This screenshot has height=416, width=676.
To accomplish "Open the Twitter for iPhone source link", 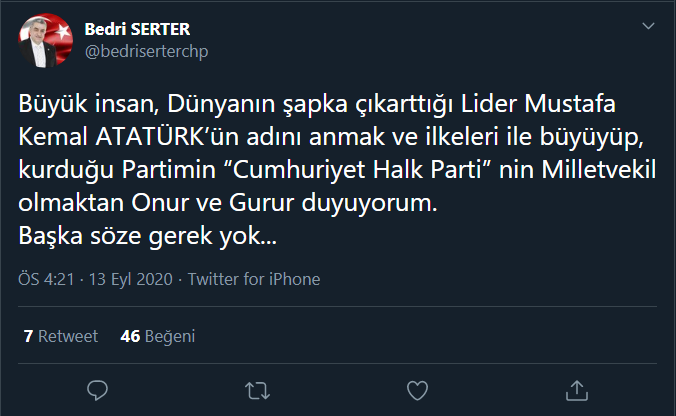I will 254,279.
